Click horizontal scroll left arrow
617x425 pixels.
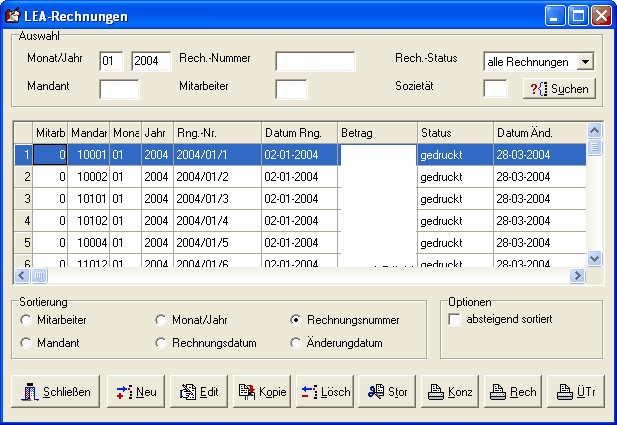click(22, 275)
